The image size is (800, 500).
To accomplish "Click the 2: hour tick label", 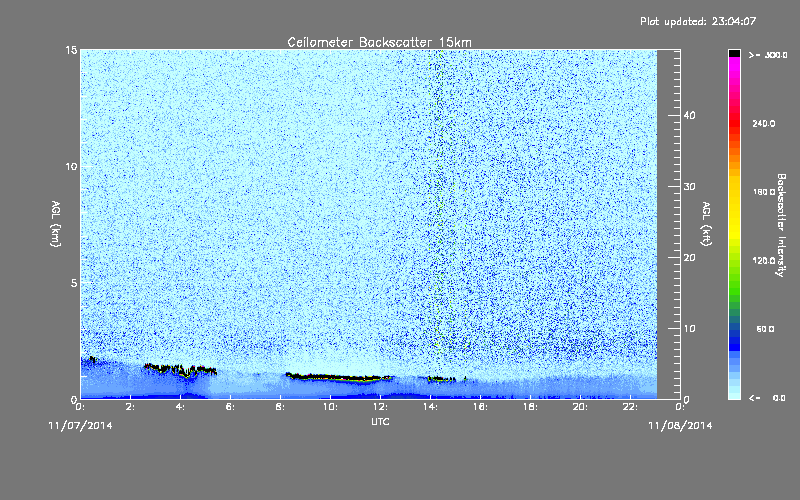I will (x=131, y=407).
